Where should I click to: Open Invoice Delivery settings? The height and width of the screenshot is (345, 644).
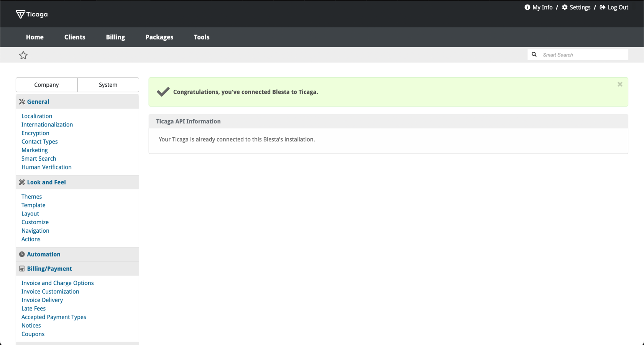coord(42,300)
